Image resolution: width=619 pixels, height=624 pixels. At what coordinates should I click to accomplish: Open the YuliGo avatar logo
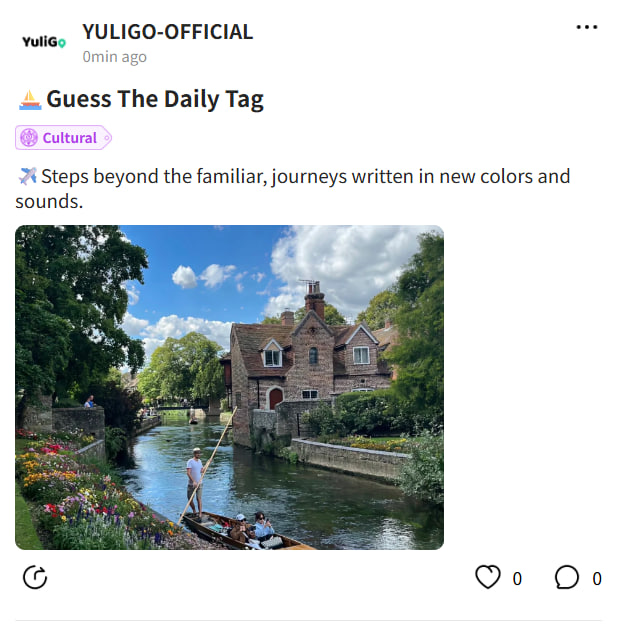[44, 41]
